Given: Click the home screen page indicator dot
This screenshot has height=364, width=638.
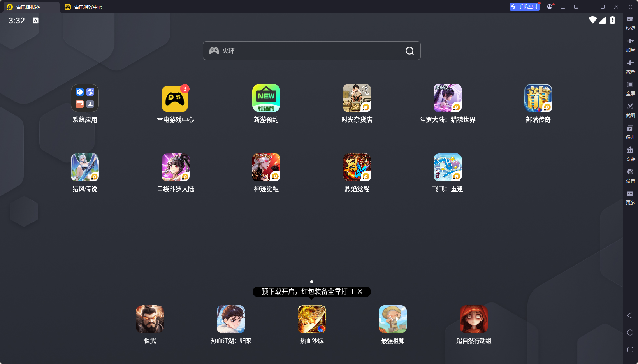Looking at the screenshot, I should tap(312, 282).
